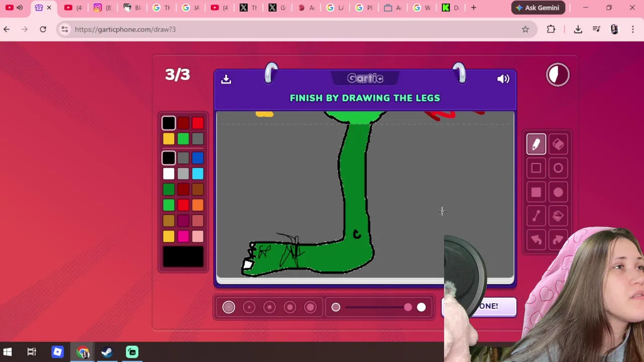
Task: Choose the filled rectangle tool
Action: click(536, 193)
